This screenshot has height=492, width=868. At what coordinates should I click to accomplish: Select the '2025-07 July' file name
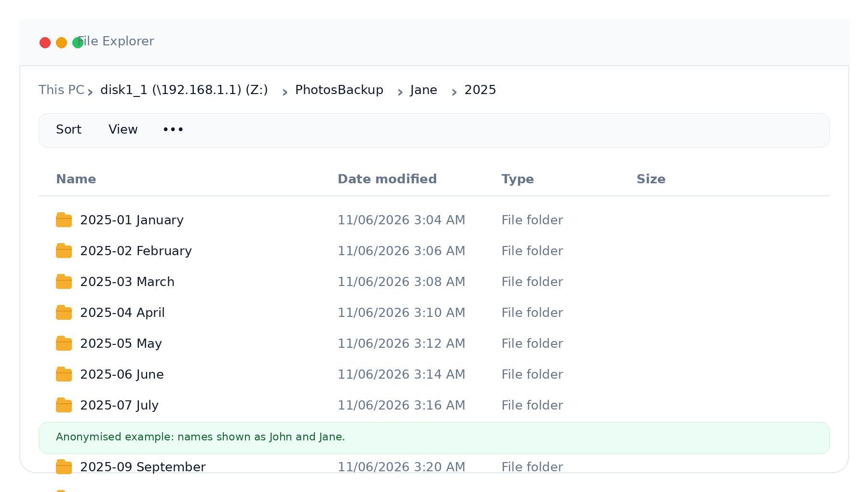(119, 405)
